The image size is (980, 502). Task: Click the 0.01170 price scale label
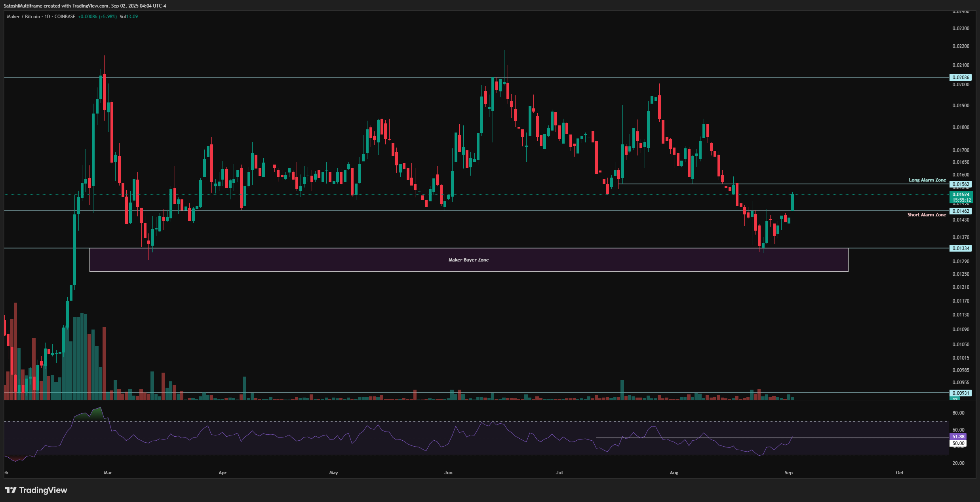[x=961, y=301]
